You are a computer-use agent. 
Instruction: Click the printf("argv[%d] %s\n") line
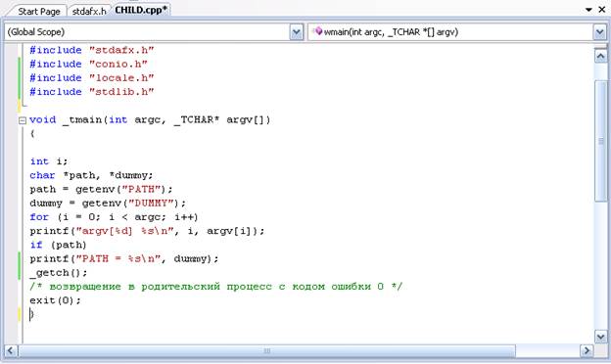[x=147, y=231]
